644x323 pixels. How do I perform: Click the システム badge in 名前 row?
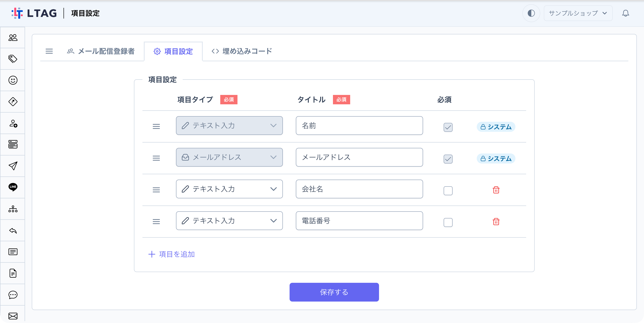pos(496,127)
